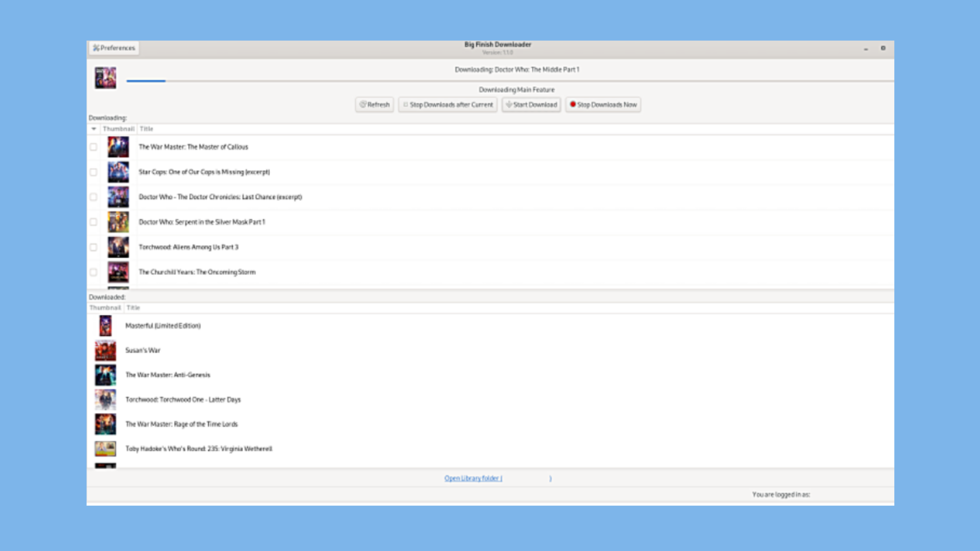Click the Thumbnail column header in Downloaded list
The height and width of the screenshot is (551, 980).
tap(105, 308)
